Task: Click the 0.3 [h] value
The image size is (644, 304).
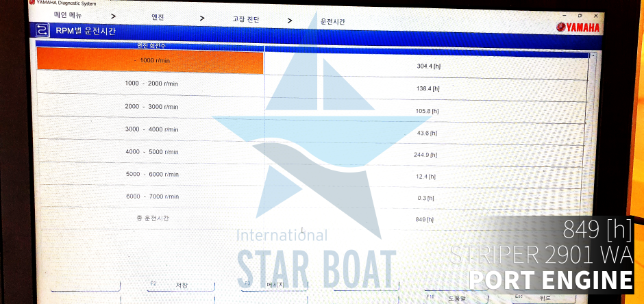Action: click(x=425, y=198)
